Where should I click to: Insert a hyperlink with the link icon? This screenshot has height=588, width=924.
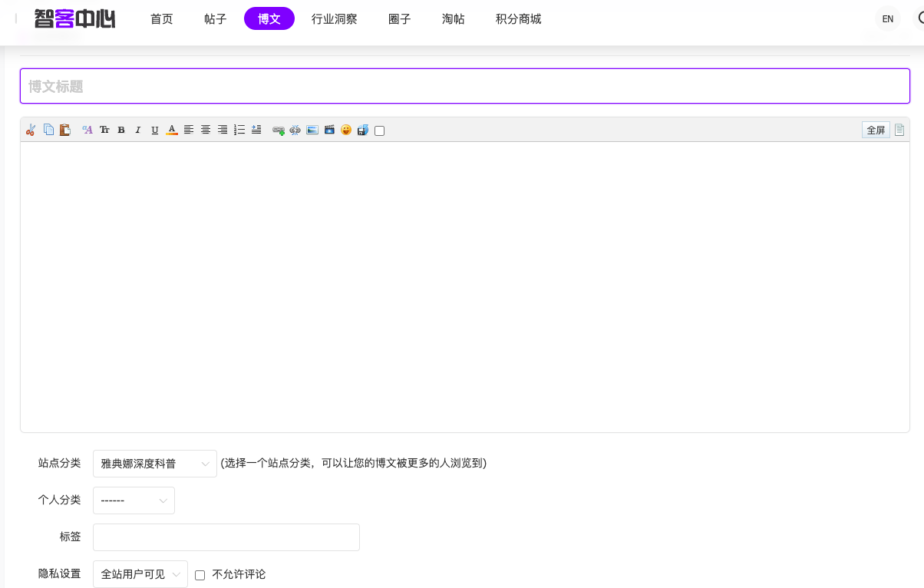278,130
